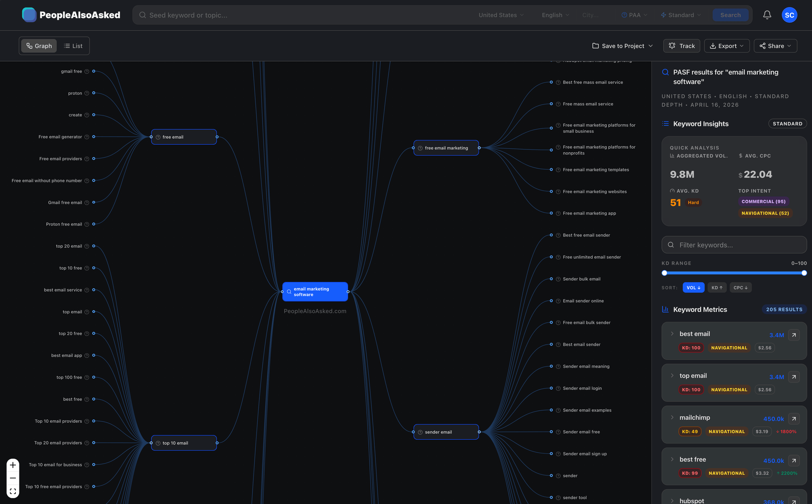This screenshot has width=812, height=504.
Task: Click the Keyword Insights list icon
Action: click(x=665, y=124)
